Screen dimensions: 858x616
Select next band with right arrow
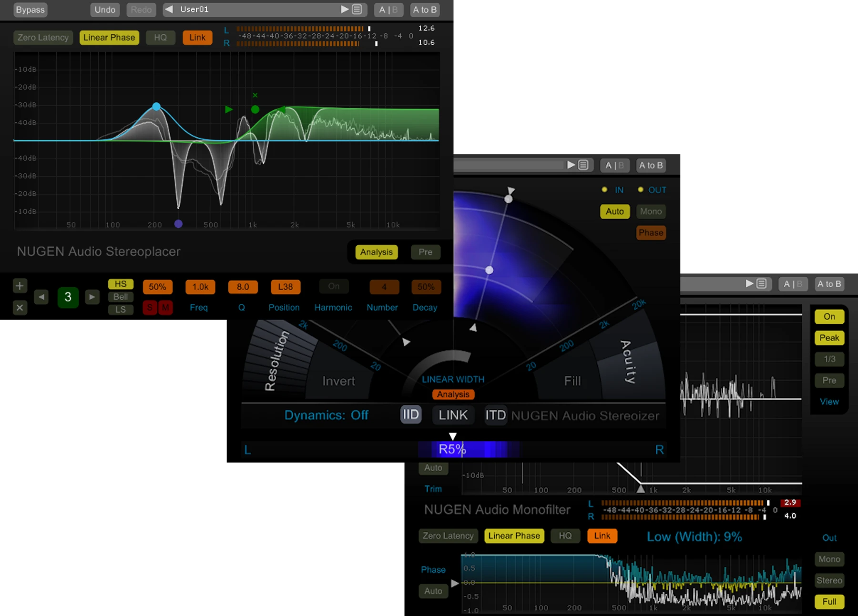click(92, 297)
